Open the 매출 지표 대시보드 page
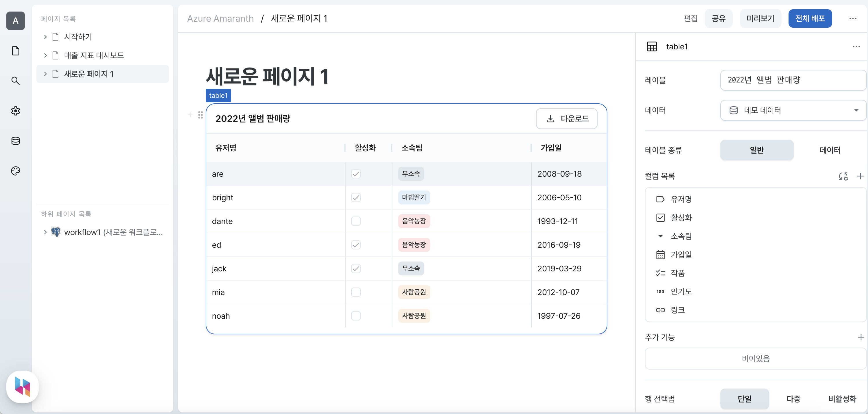Image resolution: width=868 pixels, height=414 pixels. [103, 55]
